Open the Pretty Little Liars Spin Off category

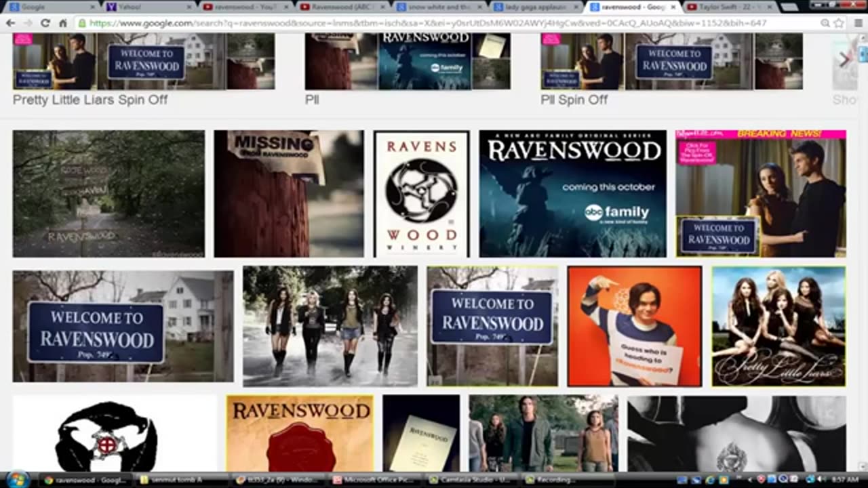(x=90, y=100)
